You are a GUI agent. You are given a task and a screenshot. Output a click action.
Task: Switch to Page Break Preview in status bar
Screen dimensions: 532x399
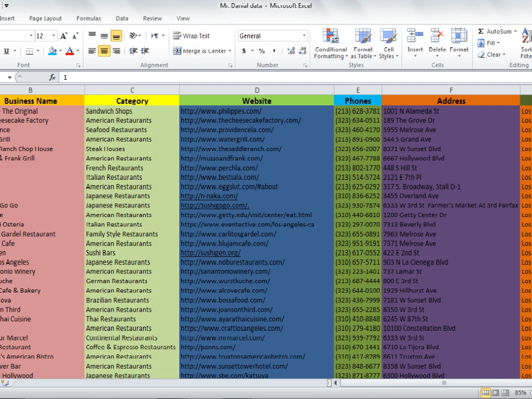coord(505,393)
